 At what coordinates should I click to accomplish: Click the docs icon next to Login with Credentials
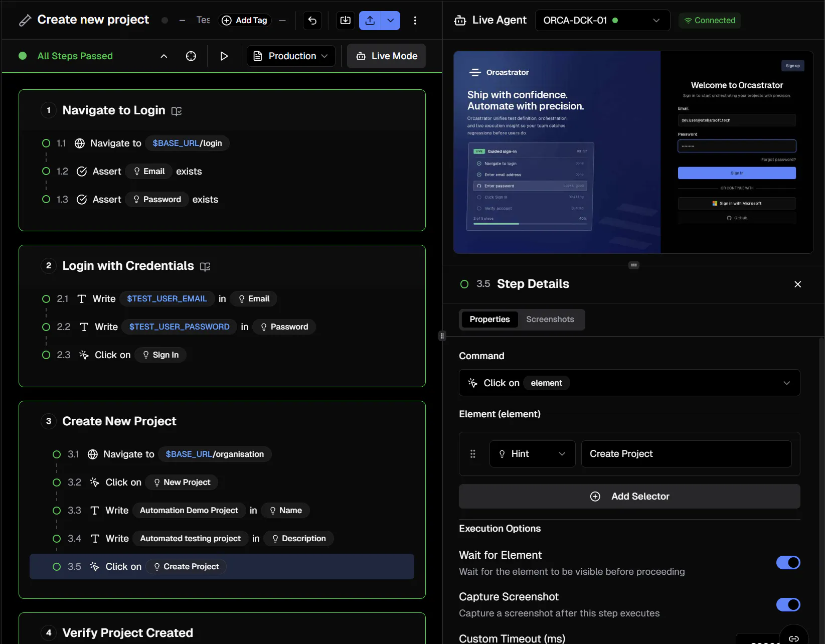click(205, 266)
